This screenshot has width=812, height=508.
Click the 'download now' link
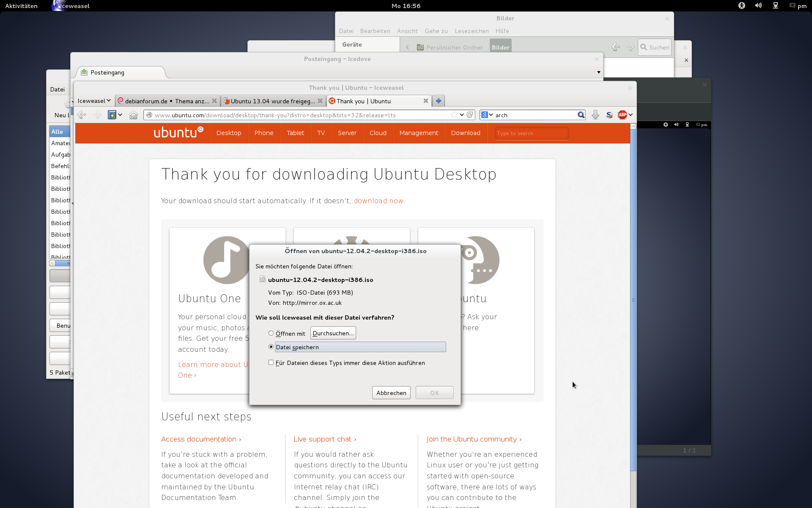[378, 201]
